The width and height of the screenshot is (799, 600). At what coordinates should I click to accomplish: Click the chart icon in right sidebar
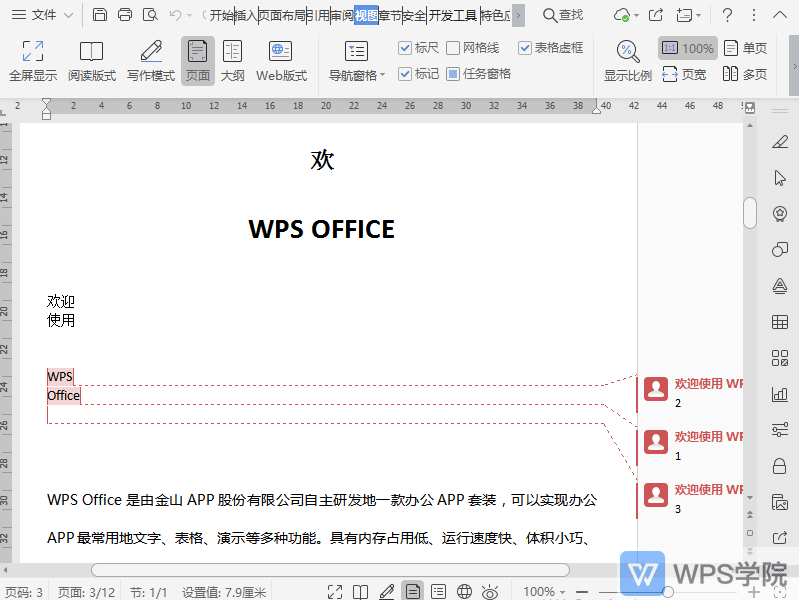point(780,394)
